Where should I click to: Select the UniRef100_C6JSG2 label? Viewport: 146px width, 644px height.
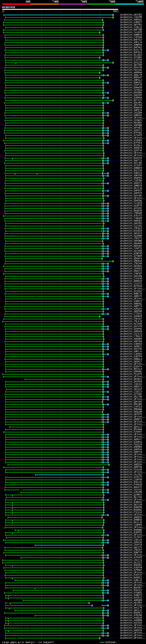click(x=131, y=475)
